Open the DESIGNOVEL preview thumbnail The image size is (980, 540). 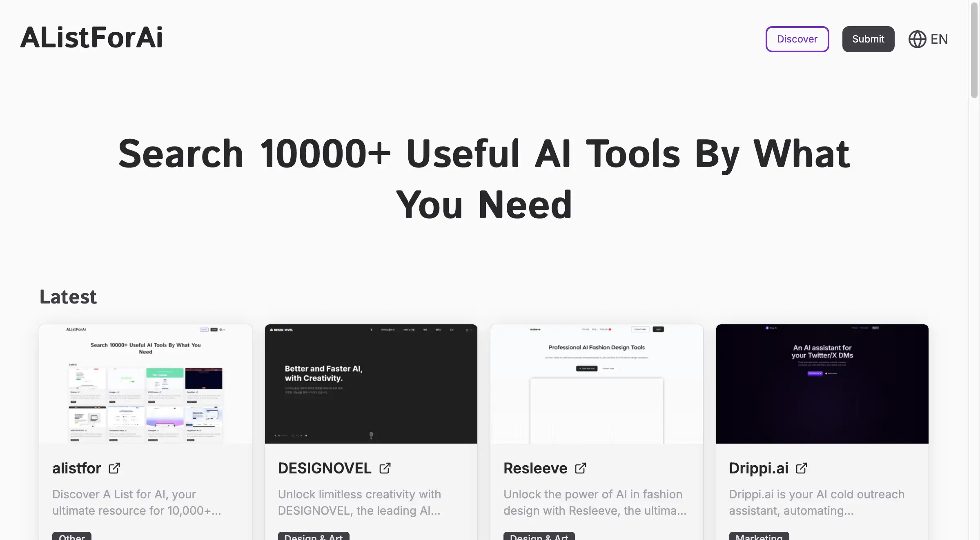(371, 384)
